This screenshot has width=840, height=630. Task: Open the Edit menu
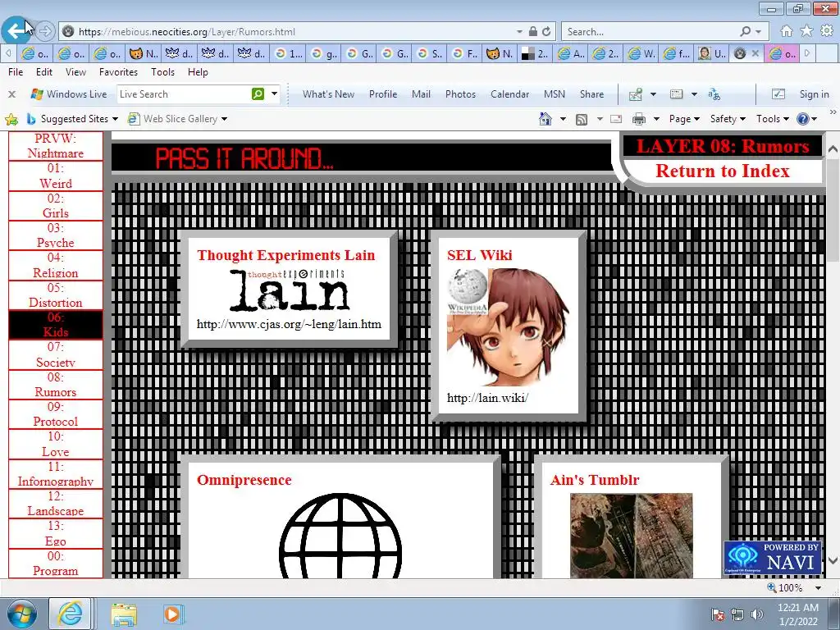44,72
